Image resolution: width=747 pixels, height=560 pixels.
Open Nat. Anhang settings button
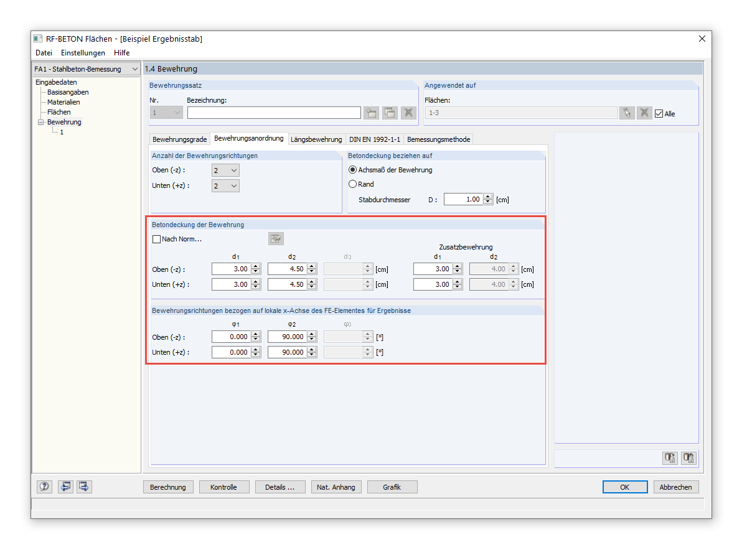coord(336,487)
